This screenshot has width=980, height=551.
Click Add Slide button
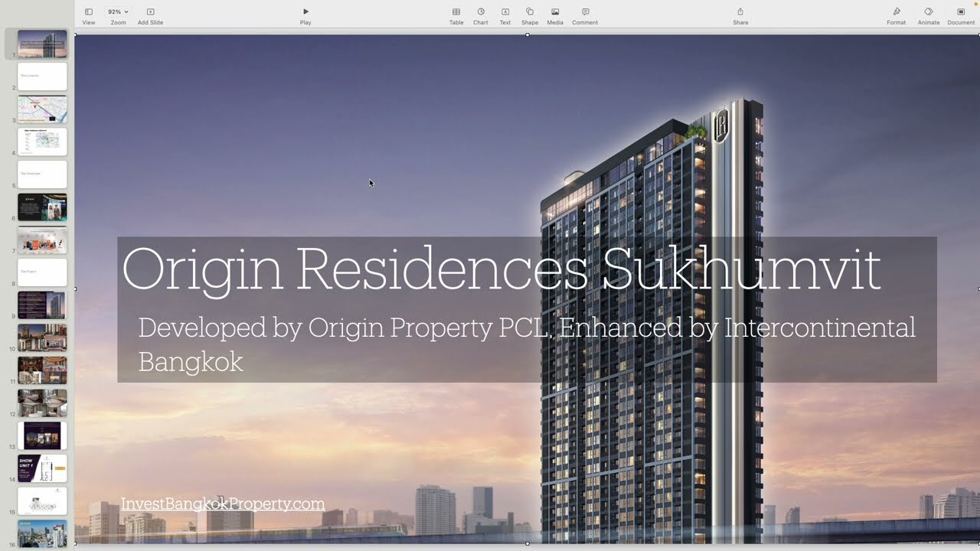point(150,16)
